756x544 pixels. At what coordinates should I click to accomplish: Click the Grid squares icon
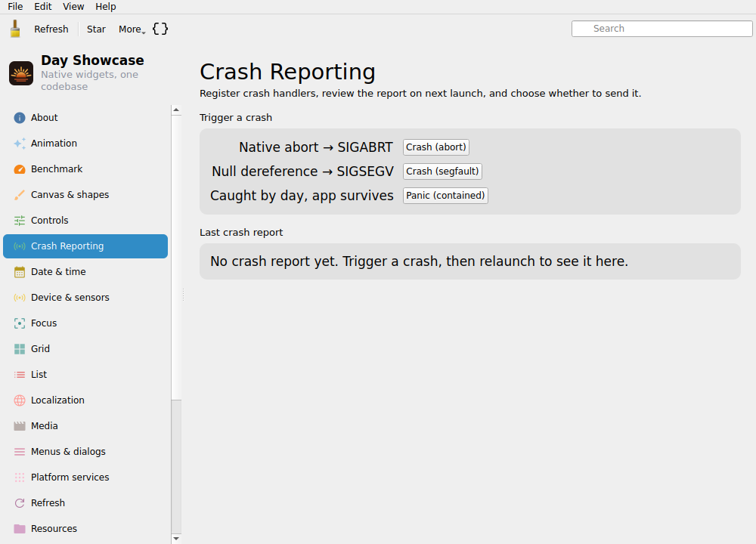[20, 349]
